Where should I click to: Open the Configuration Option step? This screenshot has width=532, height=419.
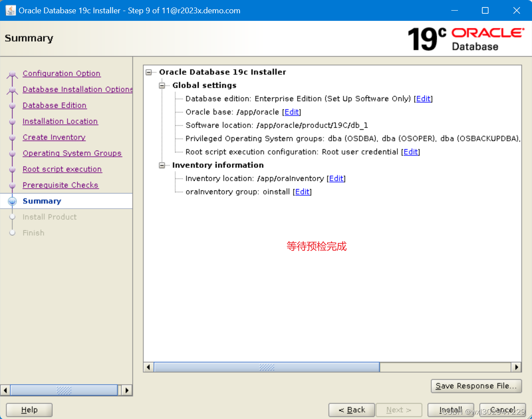pos(62,74)
